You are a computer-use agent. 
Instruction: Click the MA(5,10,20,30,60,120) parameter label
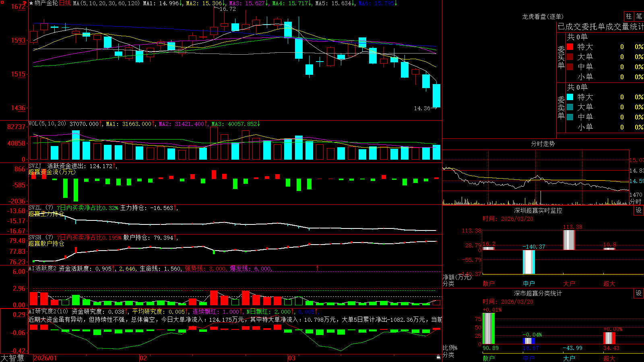(106, 3)
